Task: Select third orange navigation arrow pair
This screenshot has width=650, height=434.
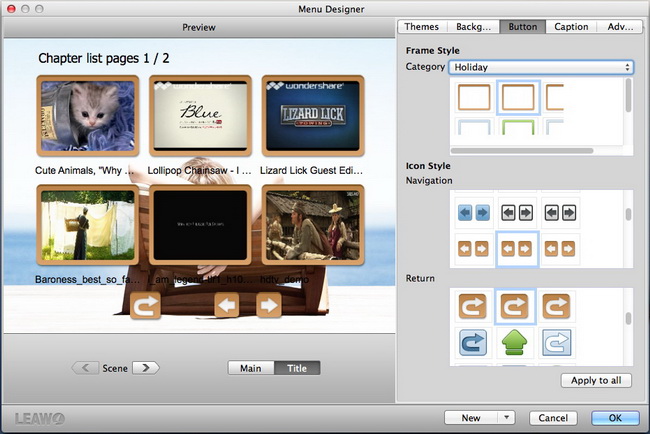Action: pos(560,249)
